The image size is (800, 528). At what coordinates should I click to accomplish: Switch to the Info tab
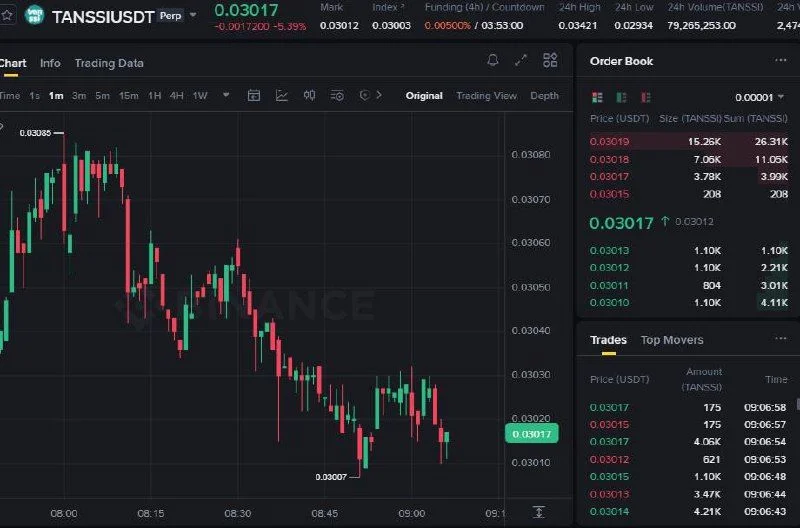click(x=50, y=63)
